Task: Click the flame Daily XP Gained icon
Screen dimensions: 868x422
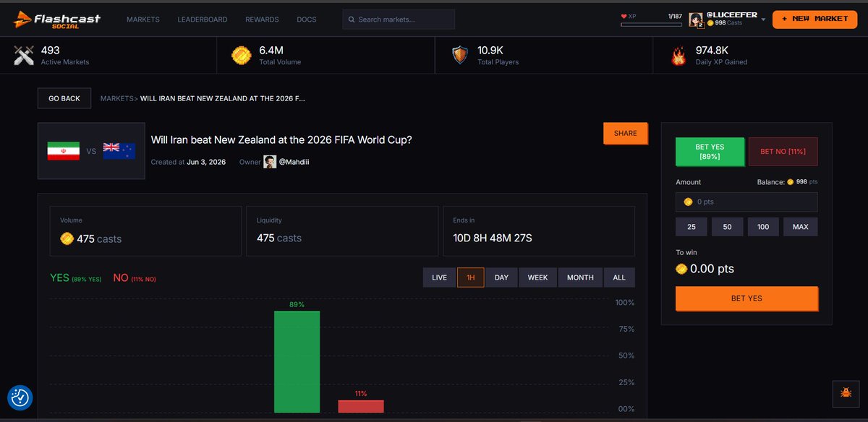Action: tap(678, 56)
